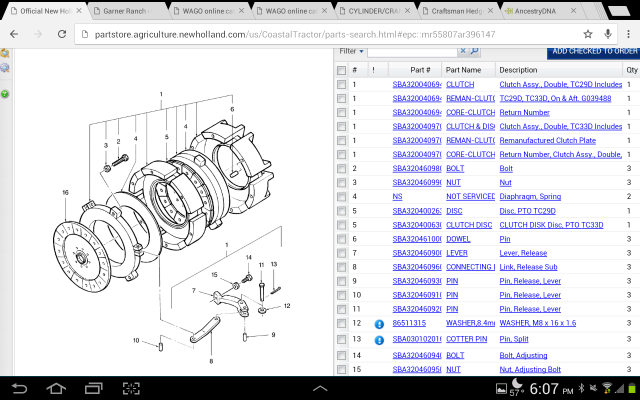The image size is (640, 400).
Task: Open the DOWEL part name link
Action: 458,239
